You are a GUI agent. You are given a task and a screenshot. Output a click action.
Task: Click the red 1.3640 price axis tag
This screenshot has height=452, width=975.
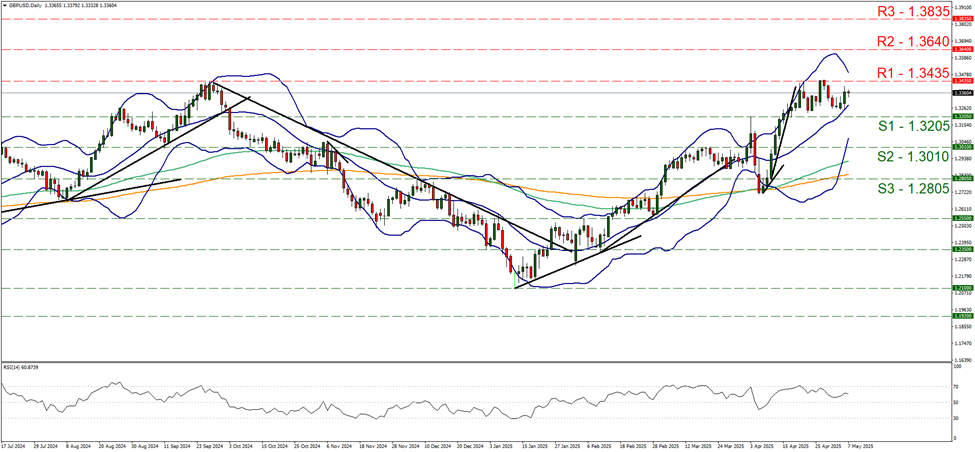click(x=962, y=49)
